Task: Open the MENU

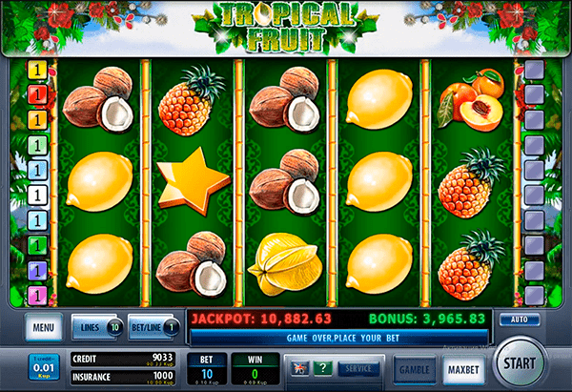Action: click(x=44, y=327)
